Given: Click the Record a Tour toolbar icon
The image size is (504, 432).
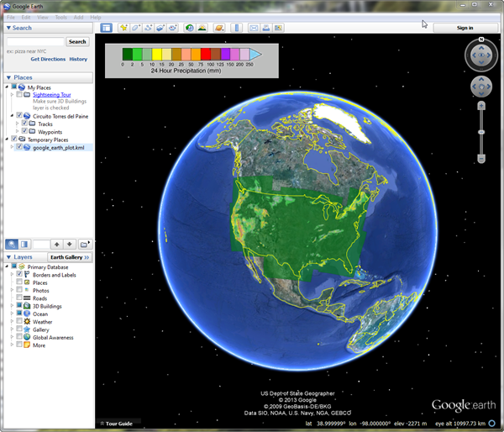Looking at the screenshot, I should click(x=172, y=28).
